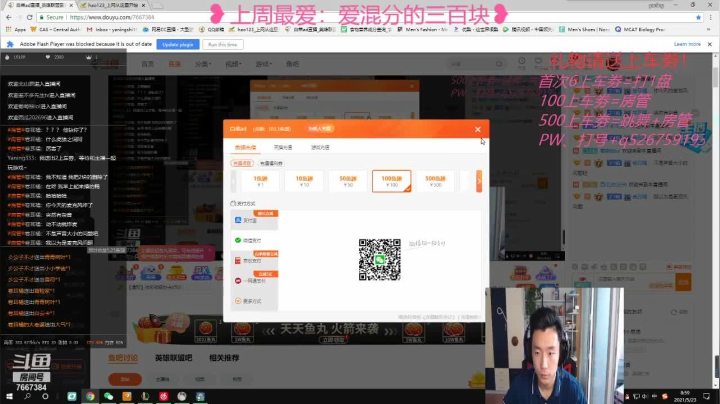Select the 10 fish-fin ¥10 recharge option
This screenshot has width=720, height=404.
tap(304, 181)
